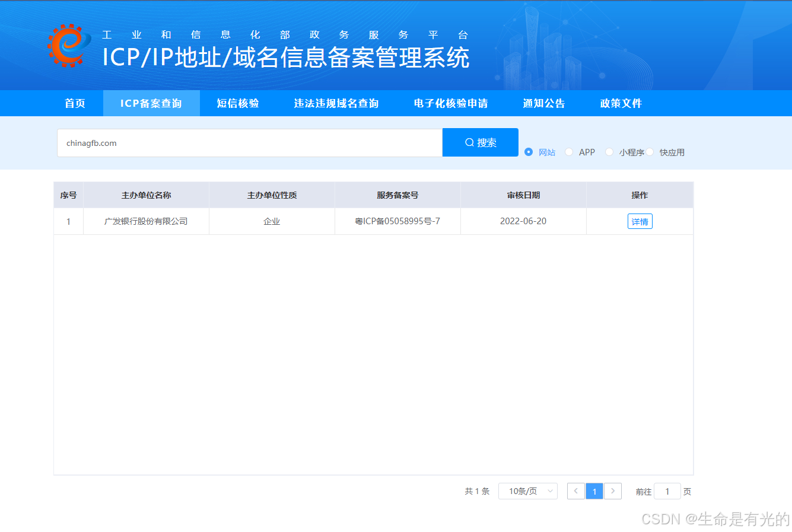The height and width of the screenshot is (532, 792).
Task: Click the next page arrow
Action: pos(612,491)
